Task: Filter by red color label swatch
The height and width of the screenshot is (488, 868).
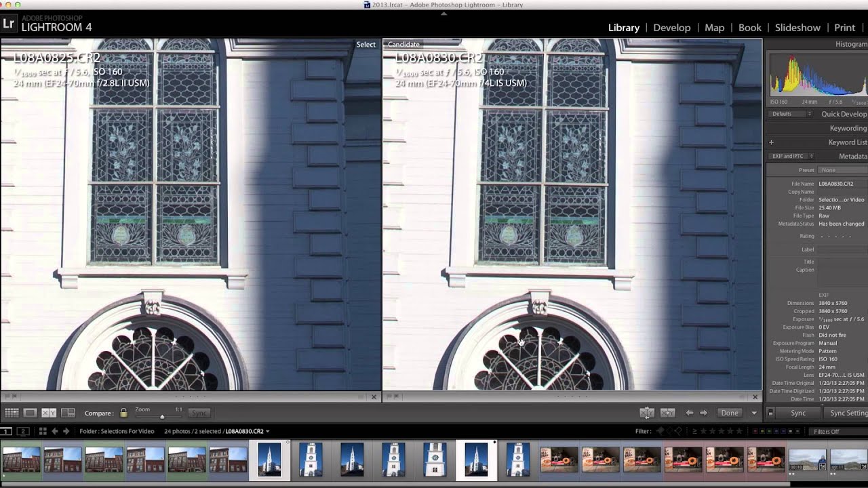Action: point(757,431)
